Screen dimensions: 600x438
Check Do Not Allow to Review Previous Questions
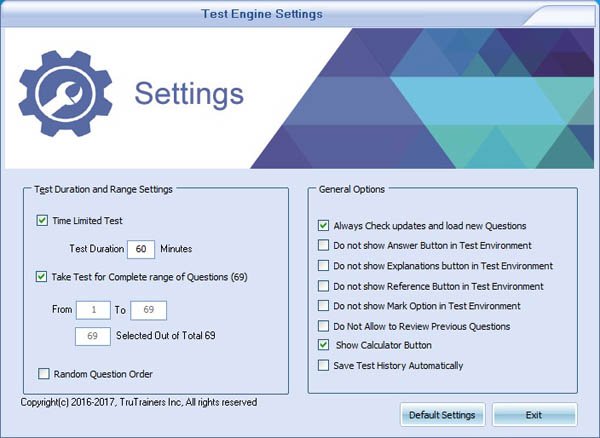pos(323,326)
